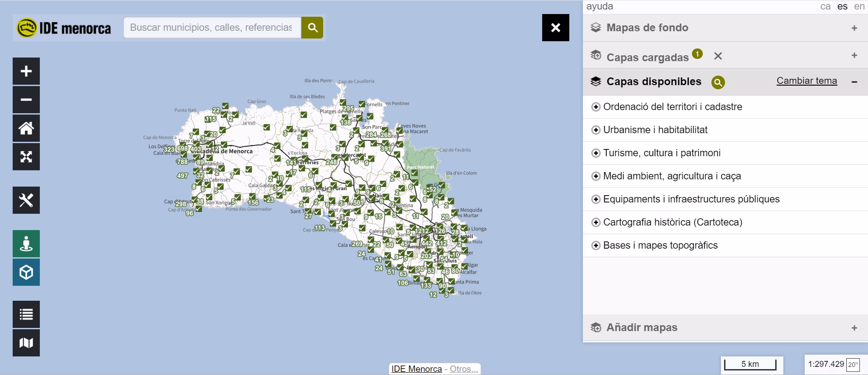Remove loaded layers with X icon
The width and height of the screenshot is (868, 375).
718,56
